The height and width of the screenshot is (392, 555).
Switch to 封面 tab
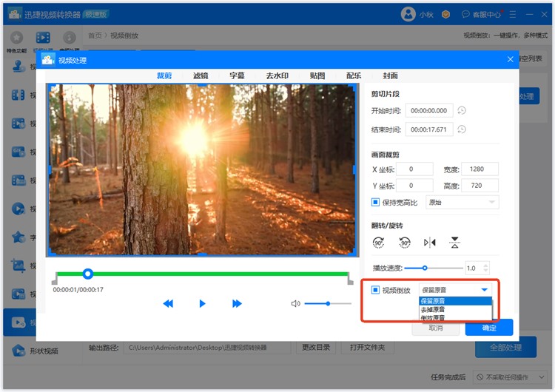(390, 75)
